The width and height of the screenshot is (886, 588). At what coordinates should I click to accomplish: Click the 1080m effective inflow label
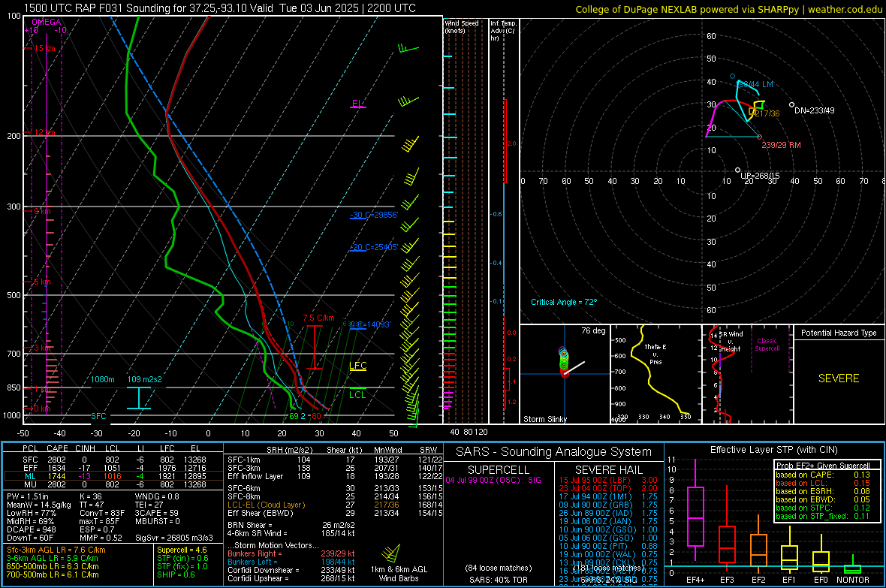pos(103,379)
